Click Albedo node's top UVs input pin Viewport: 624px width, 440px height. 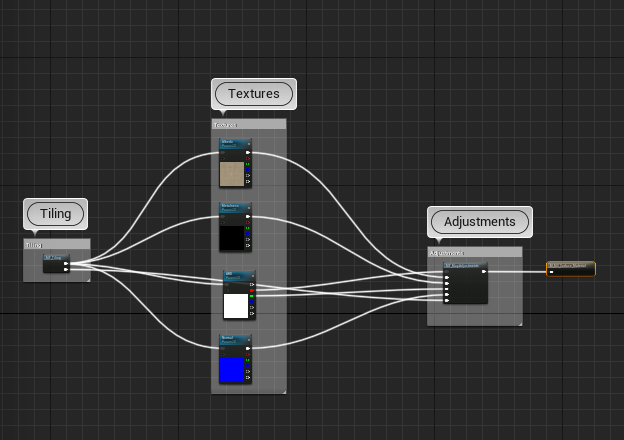(223, 152)
